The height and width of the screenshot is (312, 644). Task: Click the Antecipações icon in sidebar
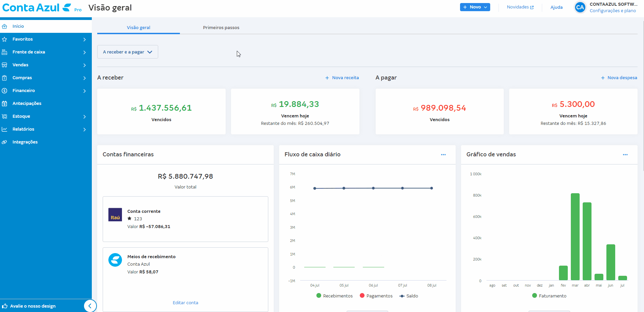(x=4, y=104)
